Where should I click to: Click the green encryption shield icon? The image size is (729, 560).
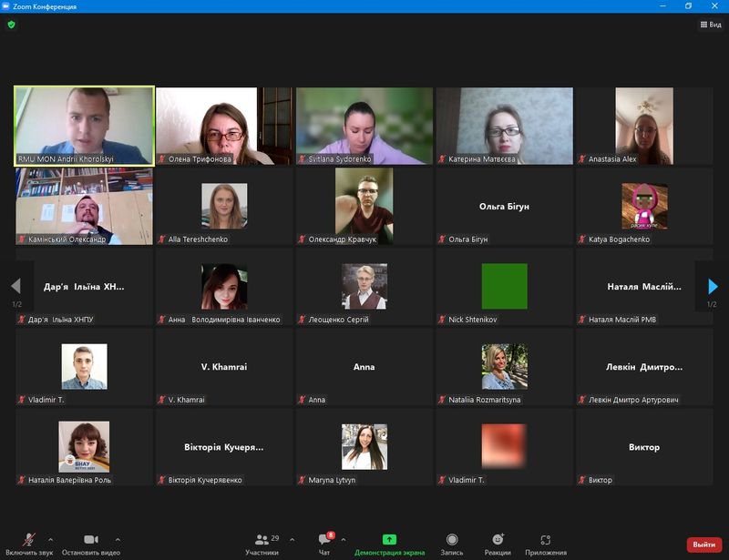pyautogui.click(x=12, y=25)
